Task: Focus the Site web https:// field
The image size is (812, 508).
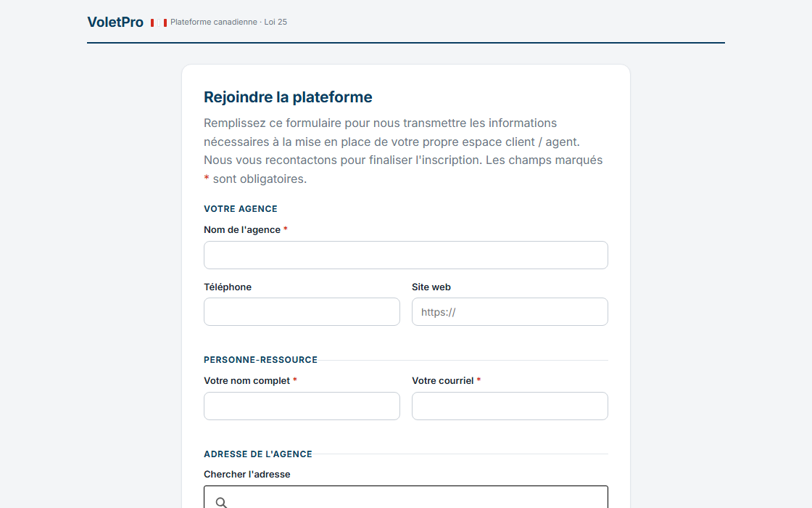Action: (x=510, y=311)
